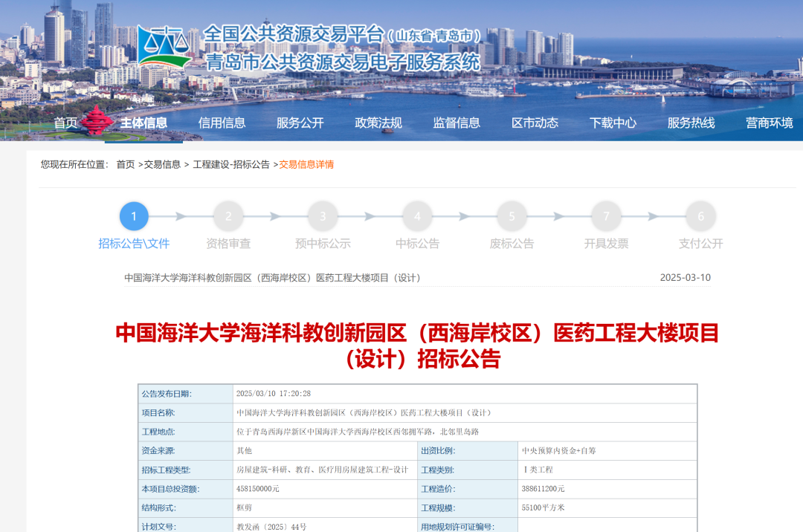Click the 交易信息 breadcrumb link
803x532 pixels.
pos(162,165)
